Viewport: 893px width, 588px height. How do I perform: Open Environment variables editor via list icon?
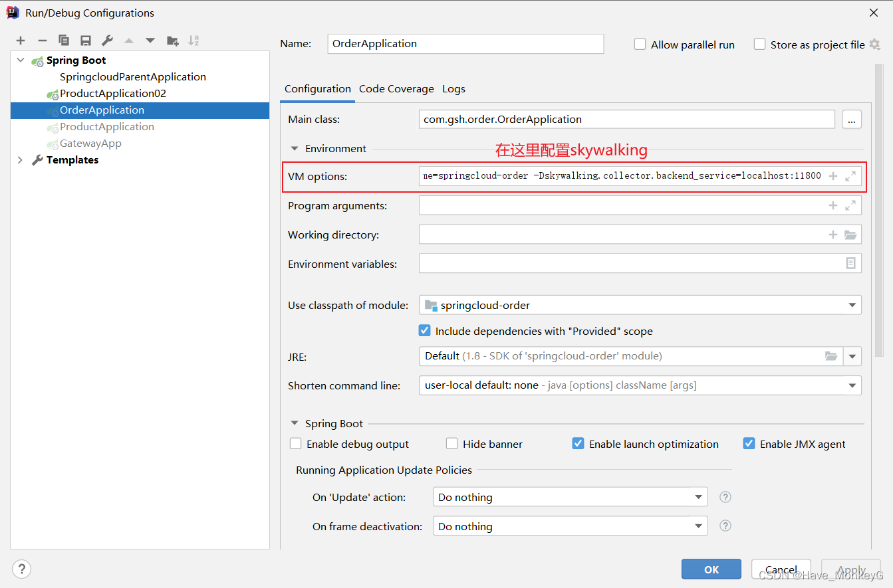coord(850,263)
